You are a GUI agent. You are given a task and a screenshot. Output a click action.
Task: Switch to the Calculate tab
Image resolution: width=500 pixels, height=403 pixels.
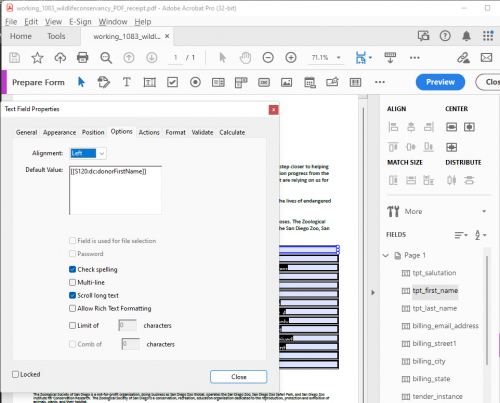pos(232,132)
